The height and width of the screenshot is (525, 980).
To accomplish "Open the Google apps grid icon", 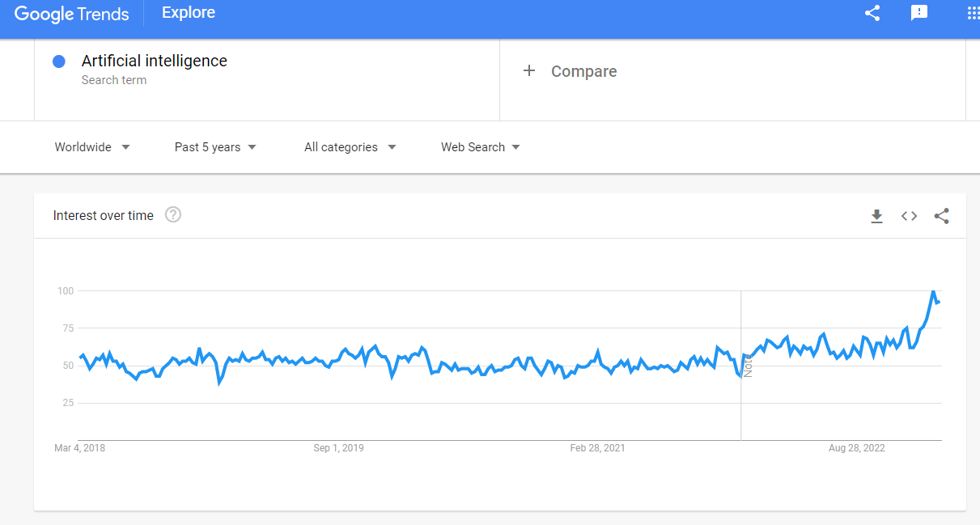I will coord(973,13).
